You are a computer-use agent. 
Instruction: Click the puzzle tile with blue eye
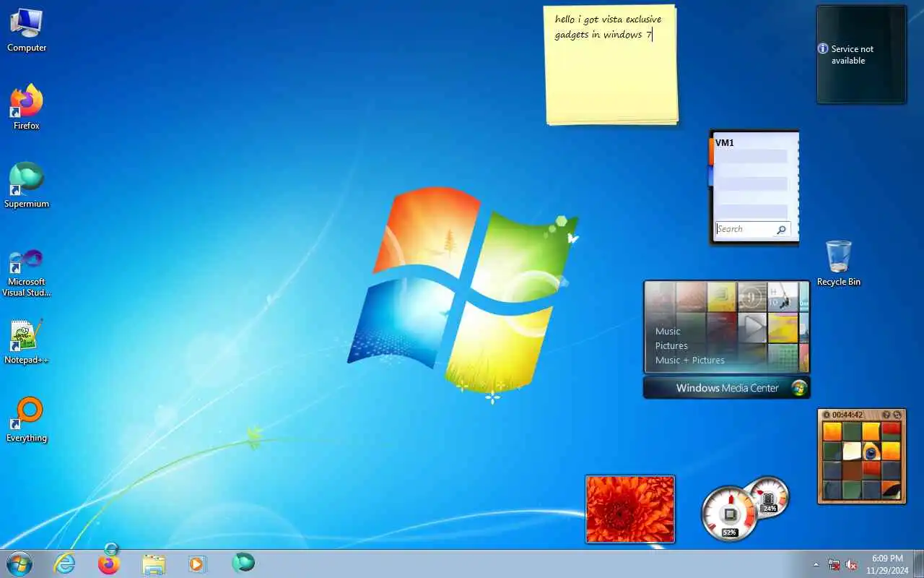(x=871, y=452)
